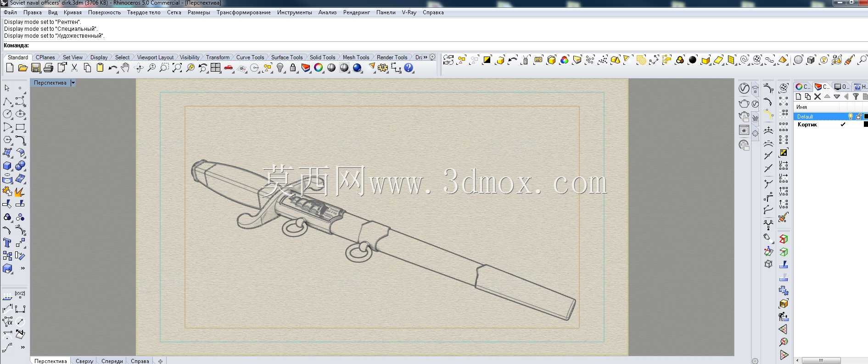Open layer filter funnel button
Image resolution: width=868 pixels, height=364 pixels.
(x=856, y=97)
